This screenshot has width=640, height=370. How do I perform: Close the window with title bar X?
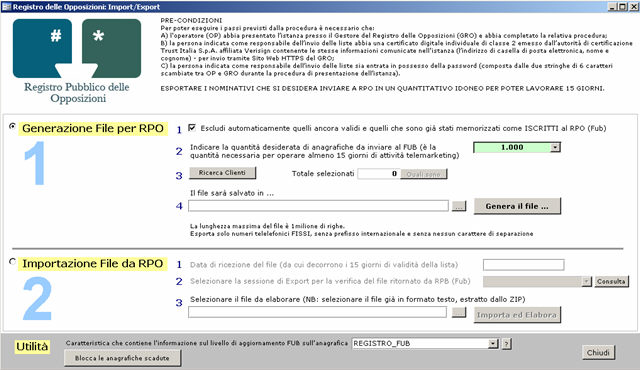[632, 7]
